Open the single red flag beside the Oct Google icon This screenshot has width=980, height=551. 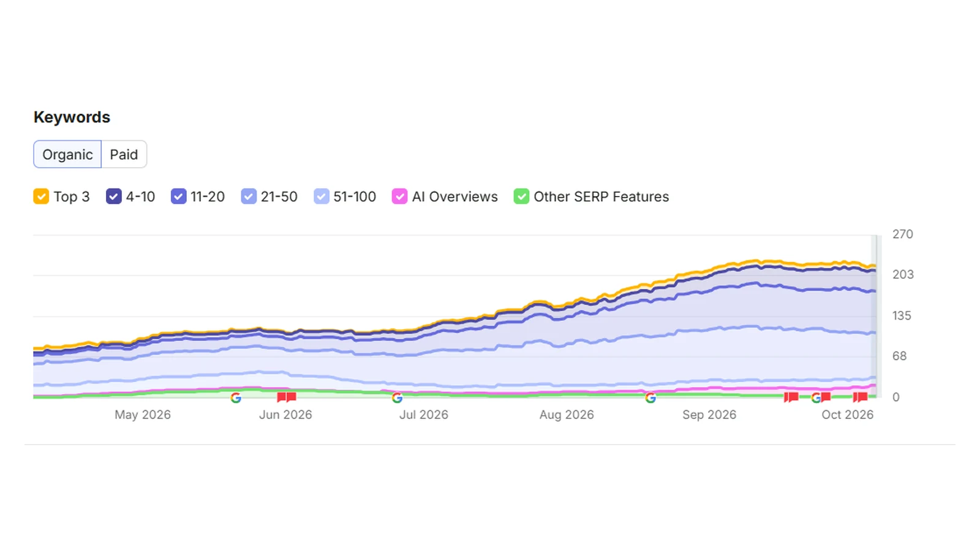[826, 397]
